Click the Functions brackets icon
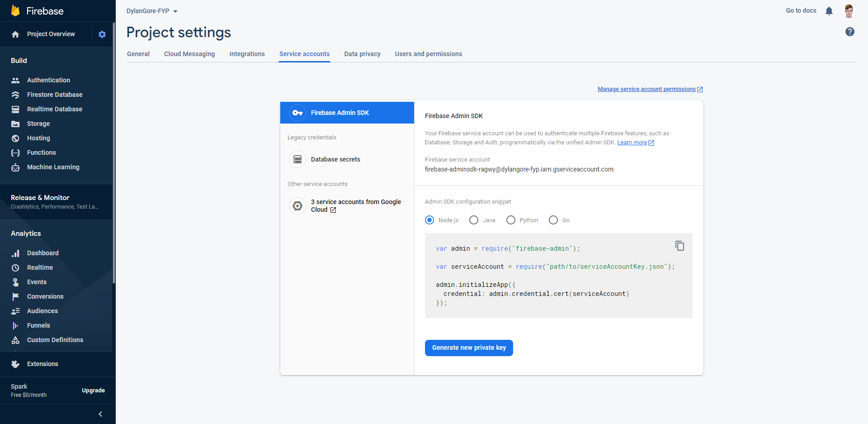 click(x=15, y=152)
